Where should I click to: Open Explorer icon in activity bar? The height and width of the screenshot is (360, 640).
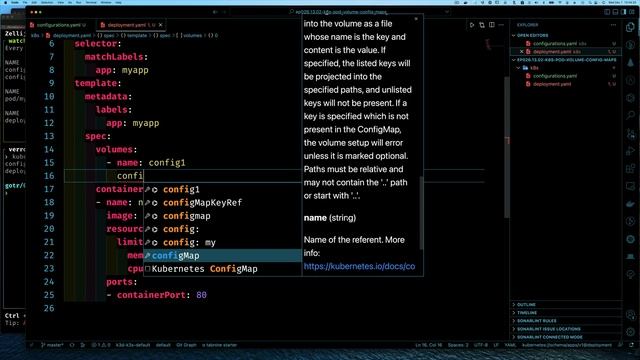pos(631,28)
